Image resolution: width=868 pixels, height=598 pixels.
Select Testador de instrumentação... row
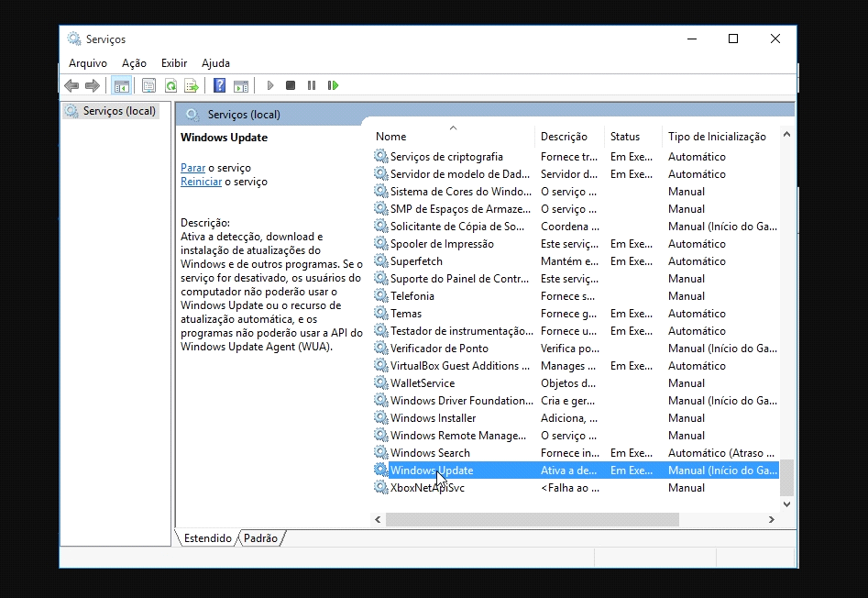coord(576,330)
